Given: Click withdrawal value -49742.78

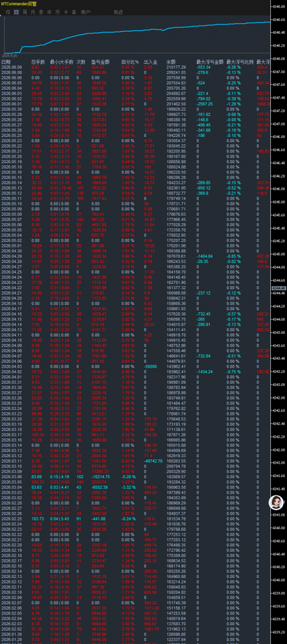Looking at the screenshot, I should coord(153,460).
